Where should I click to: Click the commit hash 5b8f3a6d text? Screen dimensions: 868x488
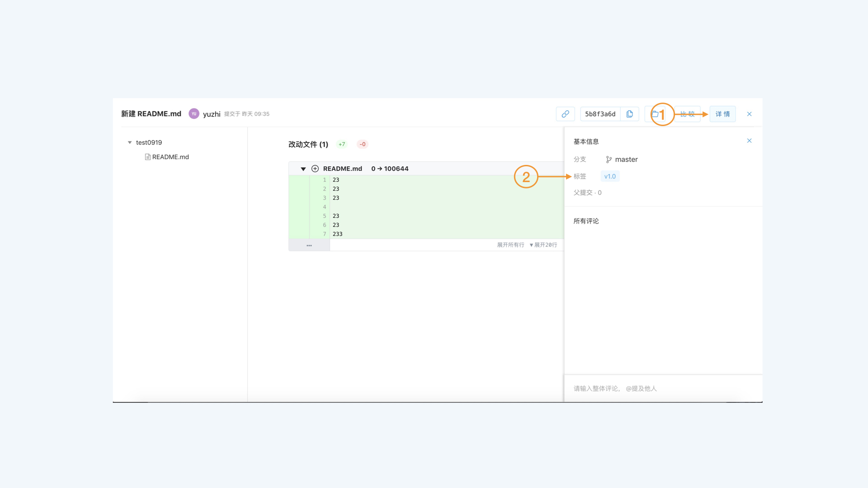(600, 114)
